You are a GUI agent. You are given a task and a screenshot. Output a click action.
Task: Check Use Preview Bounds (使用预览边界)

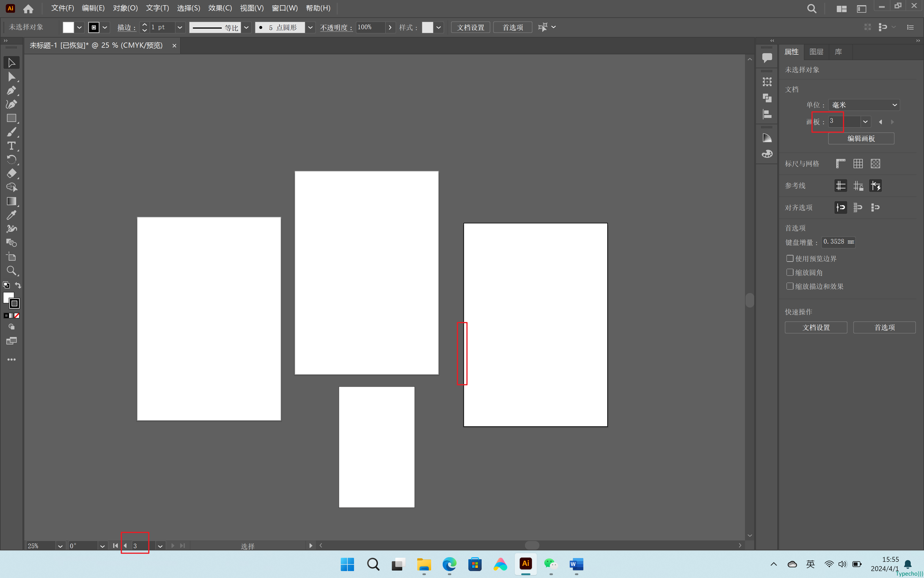(x=790, y=258)
